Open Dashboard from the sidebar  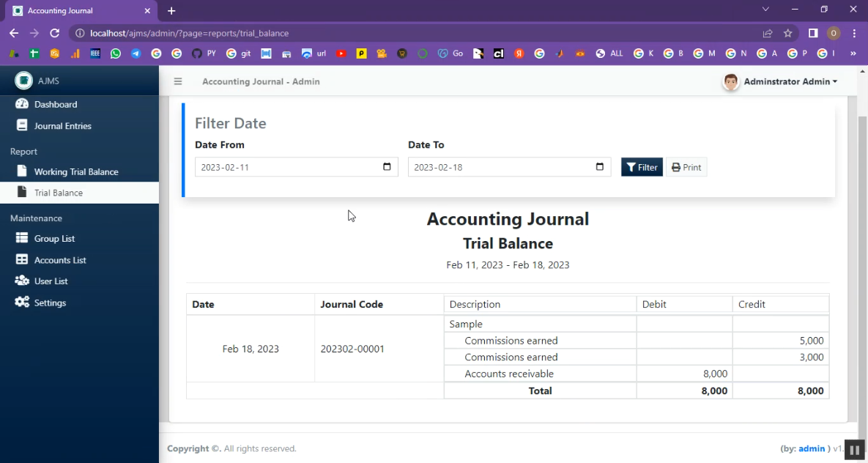pyautogui.click(x=55, y=104)
